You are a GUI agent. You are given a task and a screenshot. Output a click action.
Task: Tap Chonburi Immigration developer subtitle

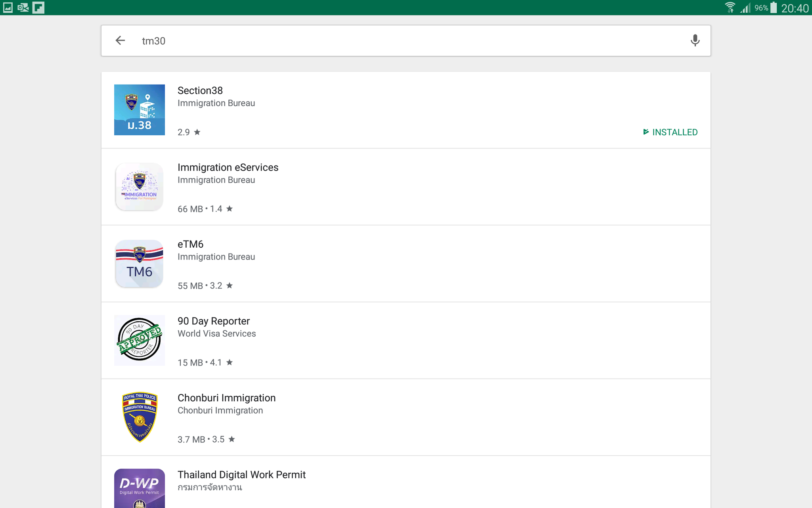coord(220,410)
